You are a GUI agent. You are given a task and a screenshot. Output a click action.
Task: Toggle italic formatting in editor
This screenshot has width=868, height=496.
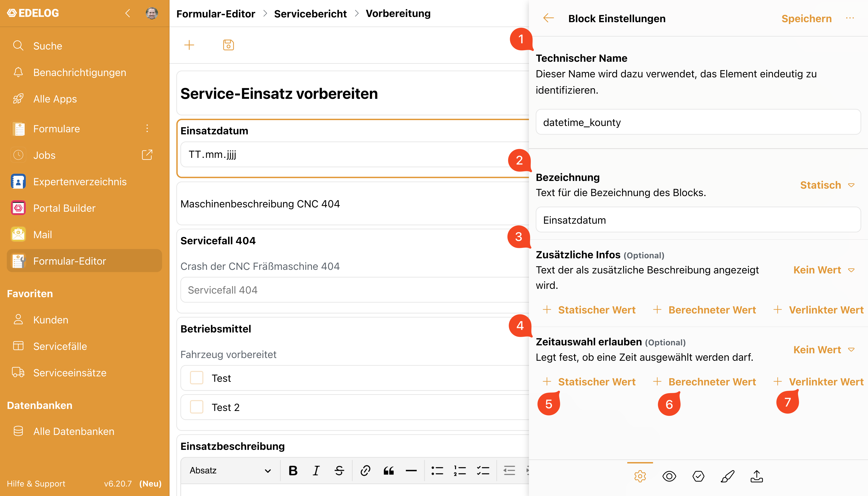click(316, 470)
